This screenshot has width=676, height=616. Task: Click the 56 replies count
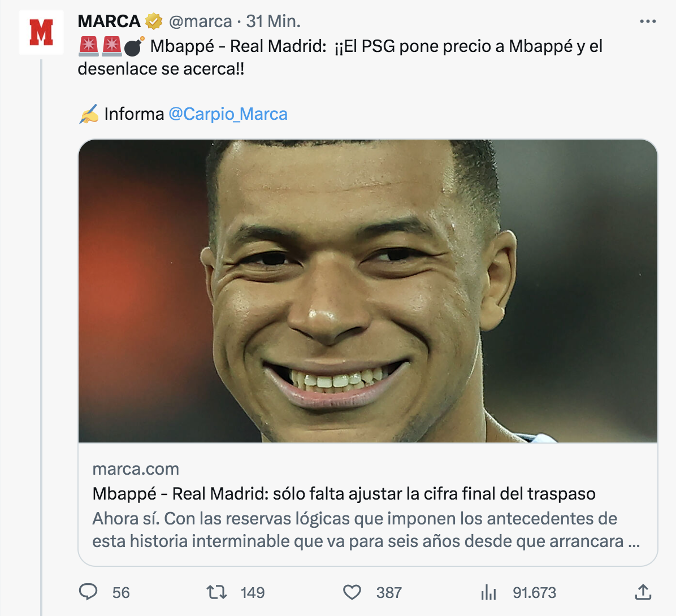[x=121, y=592]
